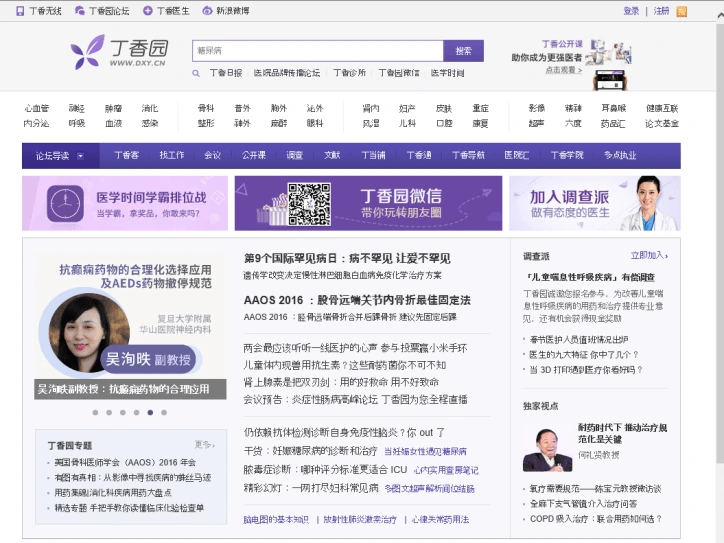Focus the search field containing 糖尿病

click(318, 51)
